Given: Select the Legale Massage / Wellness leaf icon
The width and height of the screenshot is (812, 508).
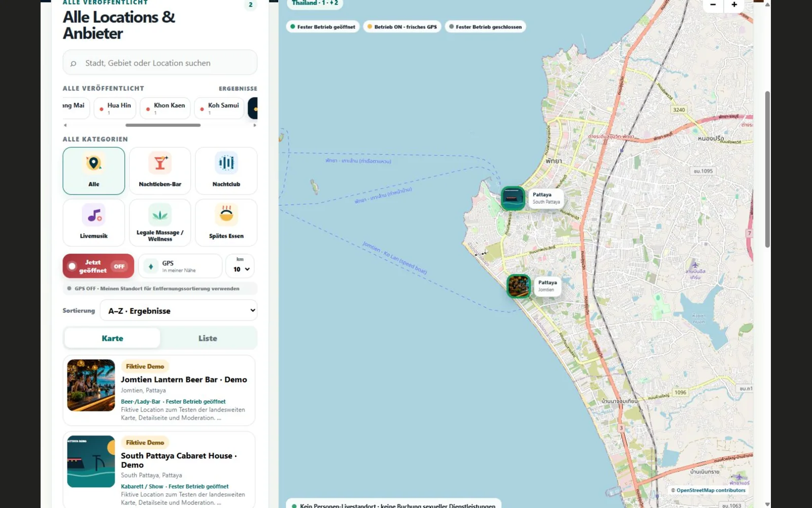Looking at the screenshot, I should pos(160,215).
